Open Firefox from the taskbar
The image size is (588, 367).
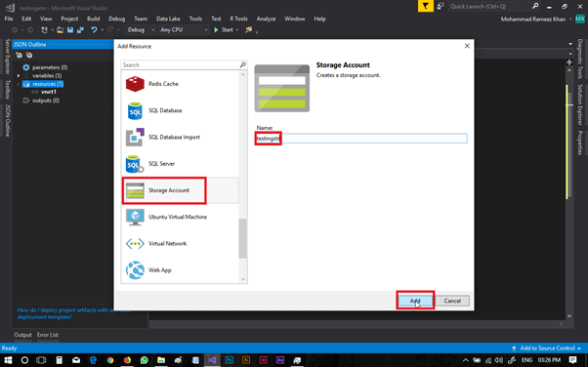point(127,360)
